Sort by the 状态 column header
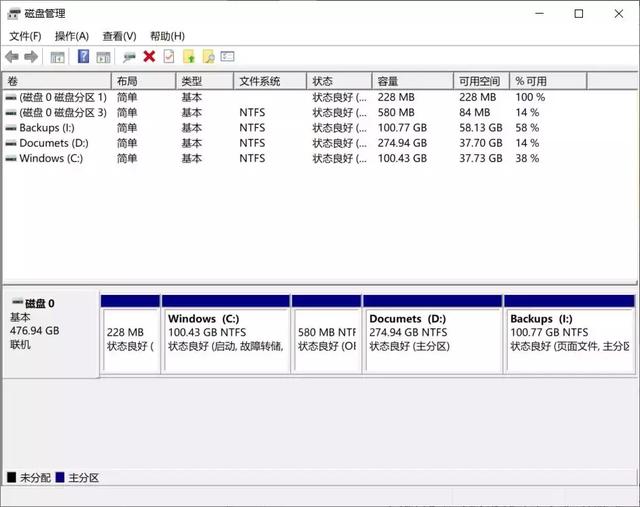Screen dimensions: 640x507 [x=340, y=81]
